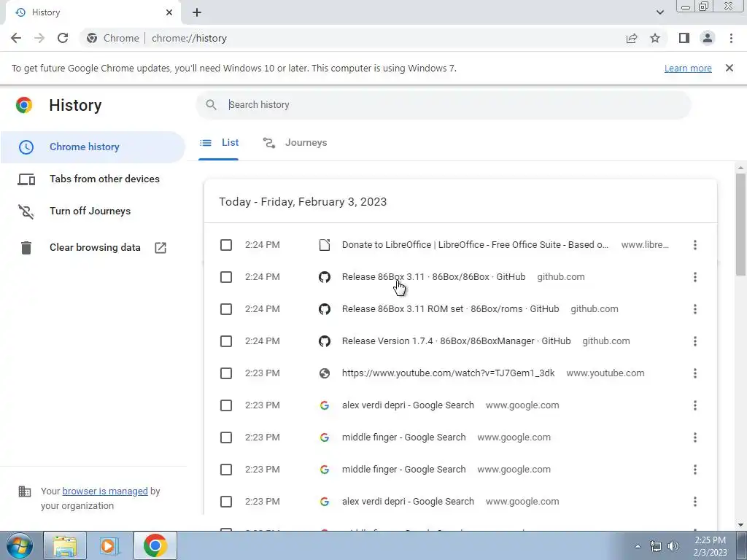
Task: Show hidden system tray icons
Action: 638,546
